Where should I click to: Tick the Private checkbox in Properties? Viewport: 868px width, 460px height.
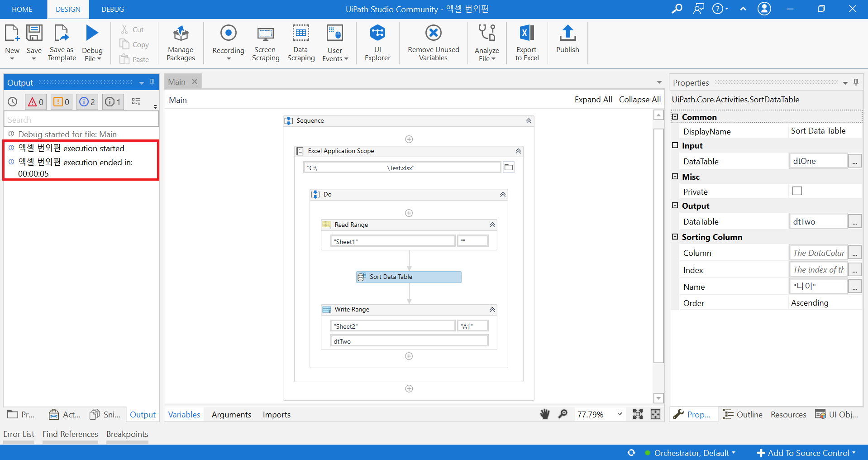pos(797,191)
